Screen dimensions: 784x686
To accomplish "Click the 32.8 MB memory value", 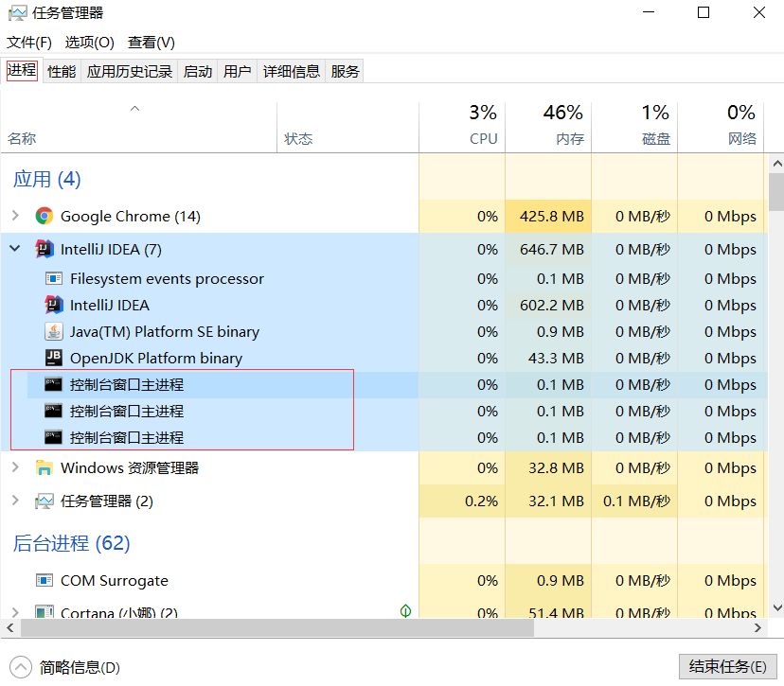I will [556, 468].
